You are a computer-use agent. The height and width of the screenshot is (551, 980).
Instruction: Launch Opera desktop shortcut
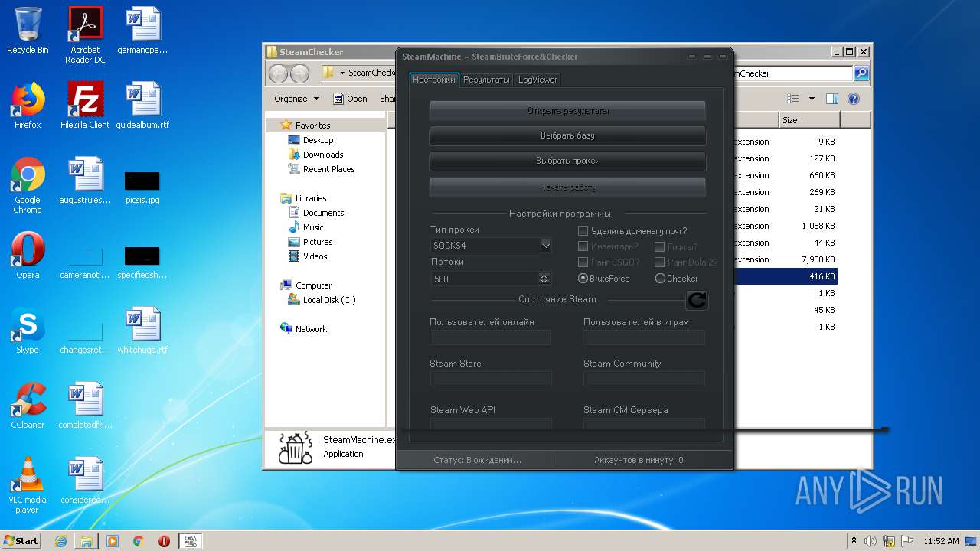click(x=28, y=256)
